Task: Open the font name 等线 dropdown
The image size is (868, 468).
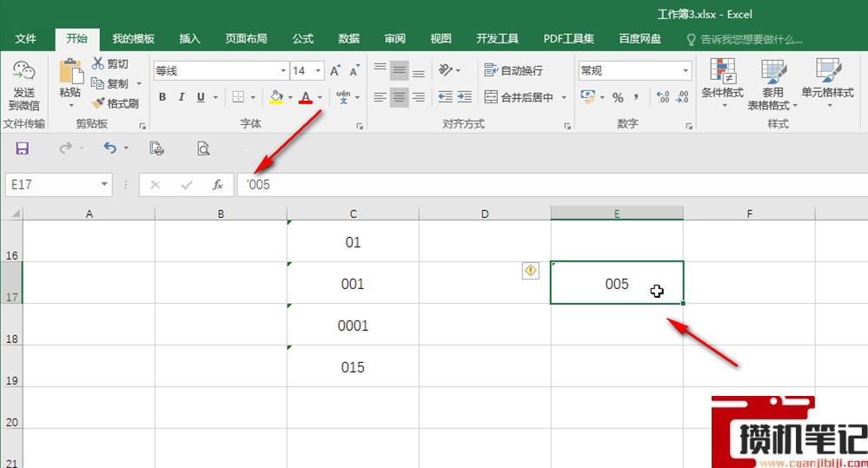Action: (x=283, y=70)
